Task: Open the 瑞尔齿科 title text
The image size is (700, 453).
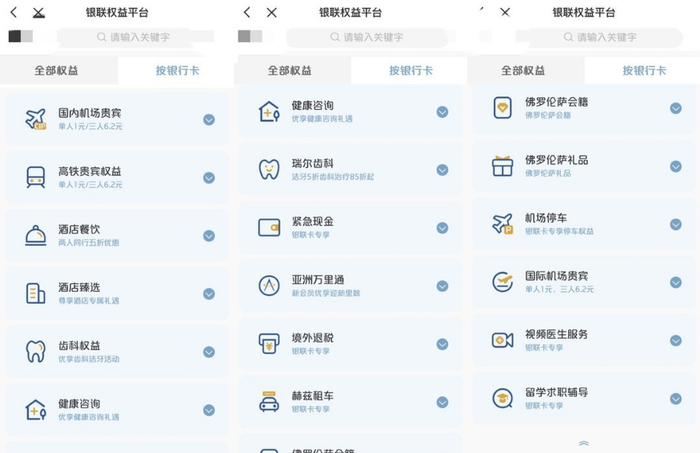Action: [x=312, y=163]
